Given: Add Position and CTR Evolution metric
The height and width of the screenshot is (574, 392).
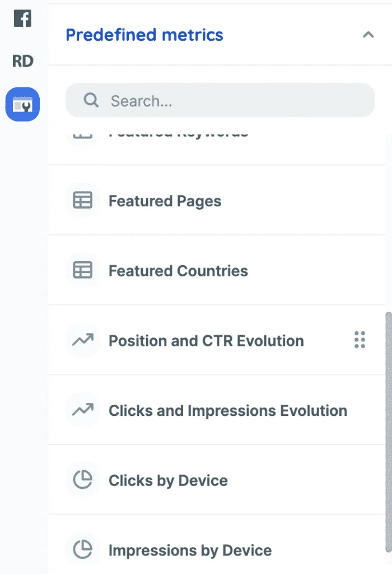Looking at the screenshot, I should tap(206, 341).
